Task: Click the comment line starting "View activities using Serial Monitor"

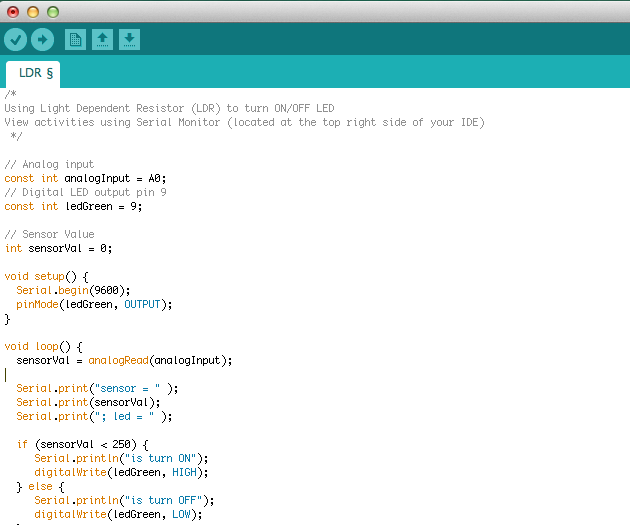Action: click(244, 123)
